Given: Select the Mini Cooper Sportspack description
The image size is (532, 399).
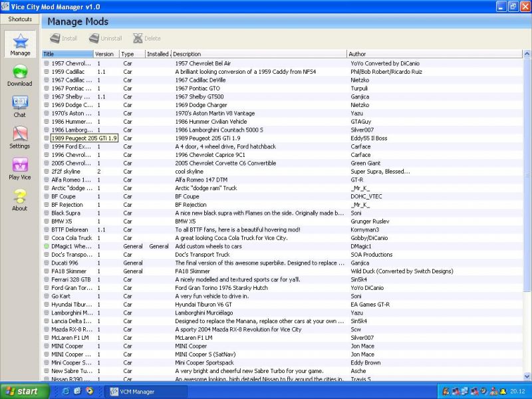Looking at the screenshot, I should (204, 362).
